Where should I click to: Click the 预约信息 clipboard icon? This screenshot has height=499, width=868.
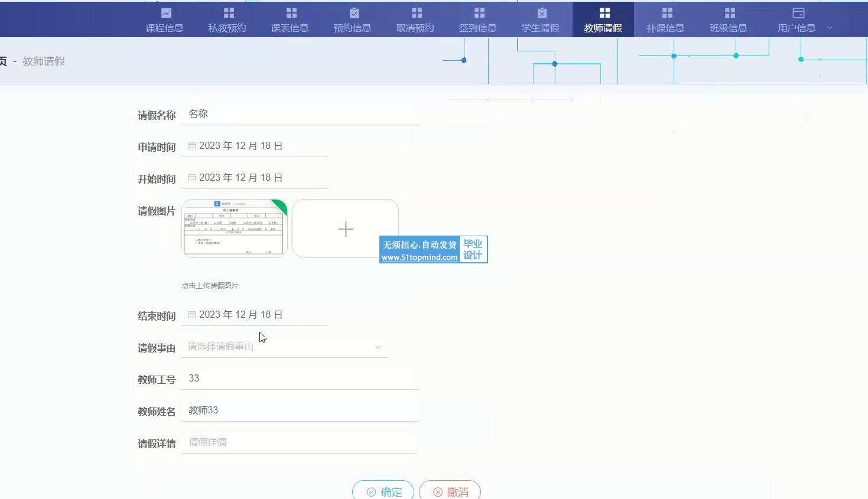click(354, 13)
